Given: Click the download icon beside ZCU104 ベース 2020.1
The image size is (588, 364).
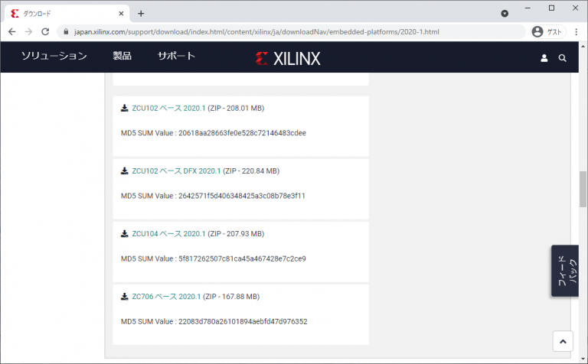Looking at the screenshot, I should click(125, 234).
